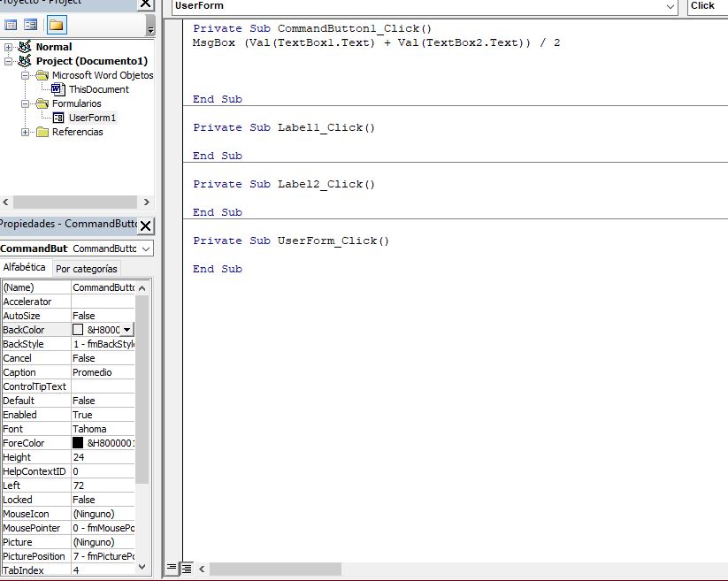Expand the Normal project node
This screenshot has width=728, height=581.
tap(9, 47)
